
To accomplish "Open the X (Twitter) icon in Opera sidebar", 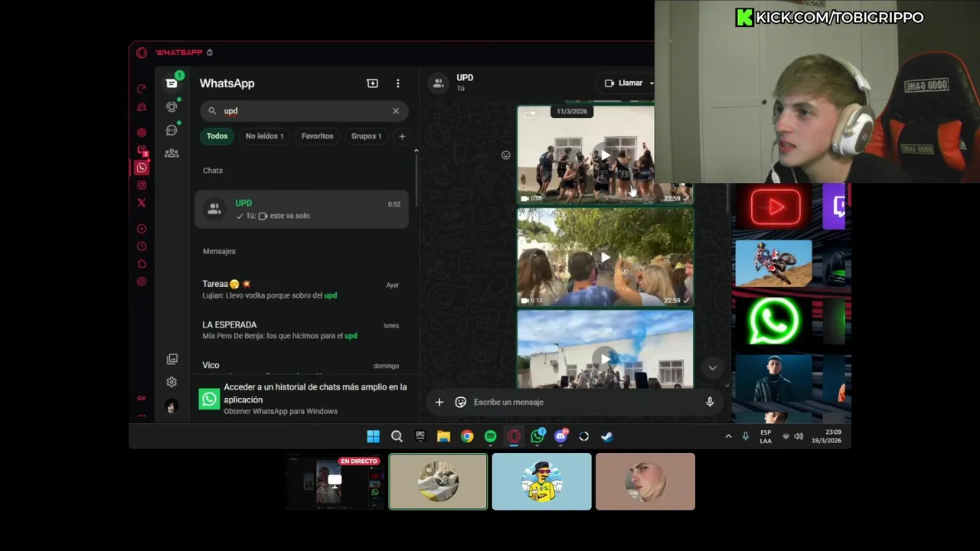I will pyautogui.click(x=142, y=203).
